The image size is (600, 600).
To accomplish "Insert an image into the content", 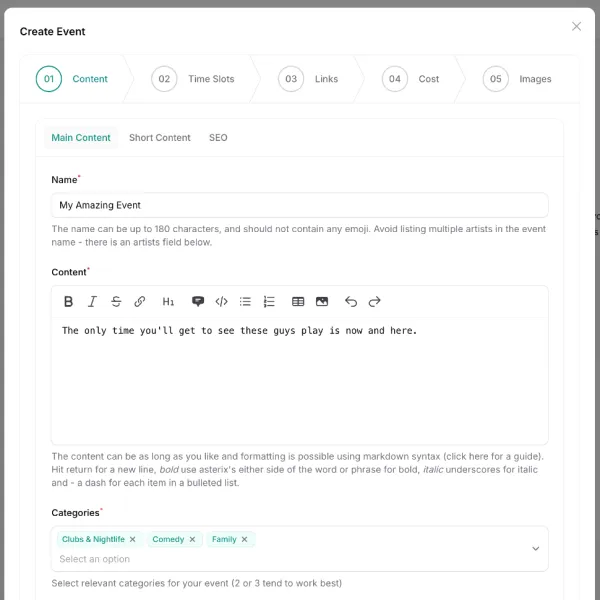I will 322,302.
